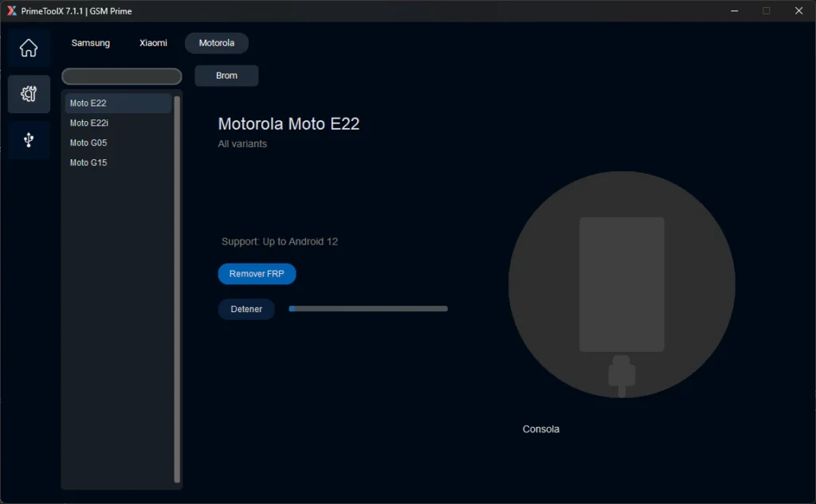This screenshot has height=504, width=816.
Task: Stop the process with Detener
Action: [246, 309]
